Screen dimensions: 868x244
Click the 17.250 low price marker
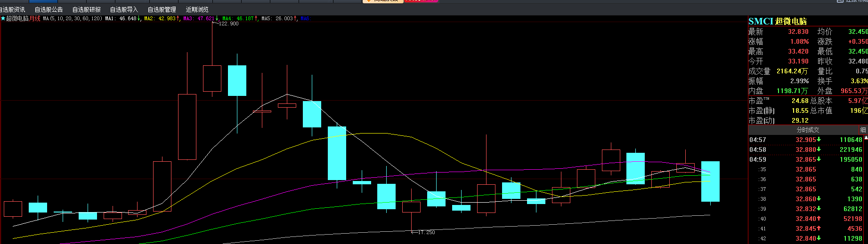tap(426, 232)
